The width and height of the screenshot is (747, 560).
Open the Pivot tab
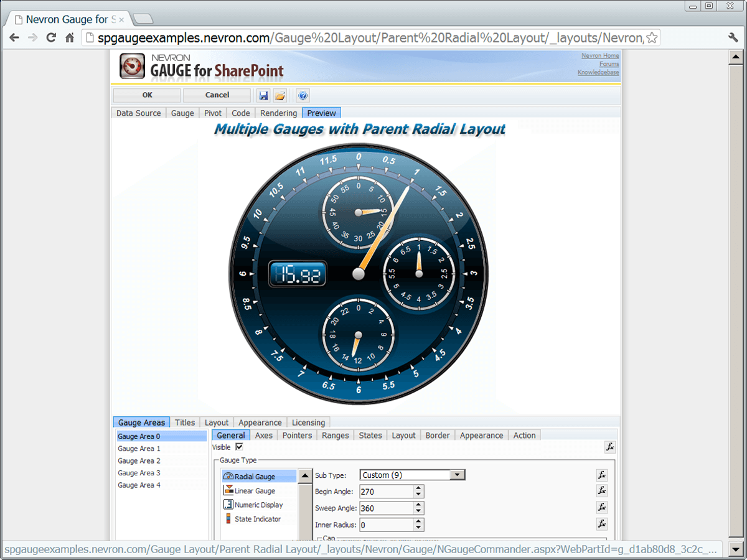(213, 113)
